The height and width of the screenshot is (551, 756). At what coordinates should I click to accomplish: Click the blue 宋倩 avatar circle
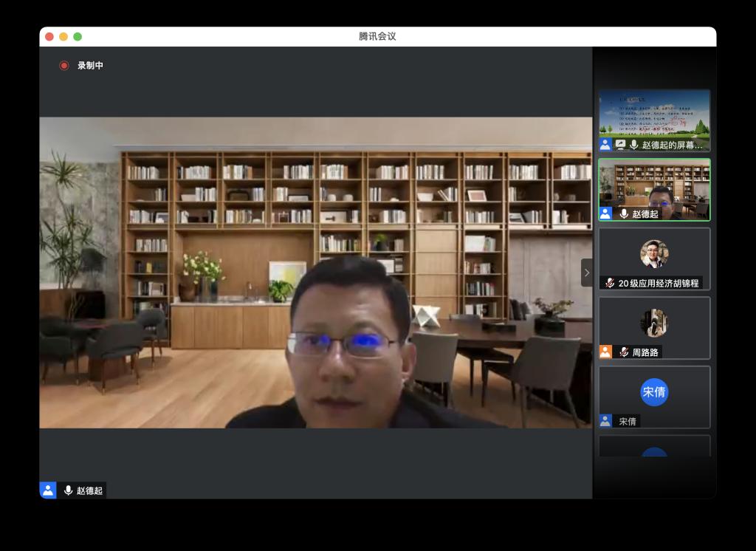coord(654,391)
